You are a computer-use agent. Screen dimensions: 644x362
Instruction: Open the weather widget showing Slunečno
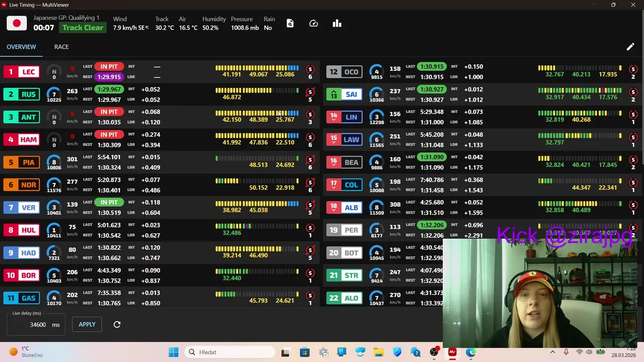pyautogui.click(x=26, y=352)
